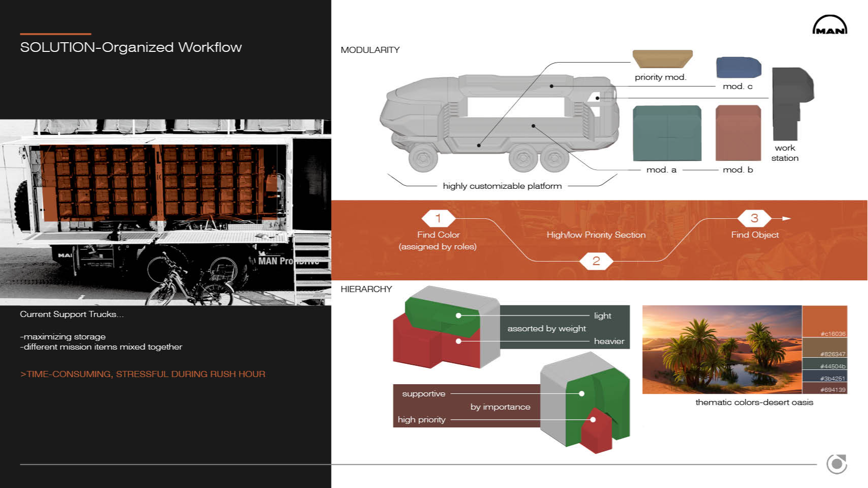This screenshot has width=868, height=488.
Task: Pick the maroon #694139 color swatch
Action: tap(825, 388)
